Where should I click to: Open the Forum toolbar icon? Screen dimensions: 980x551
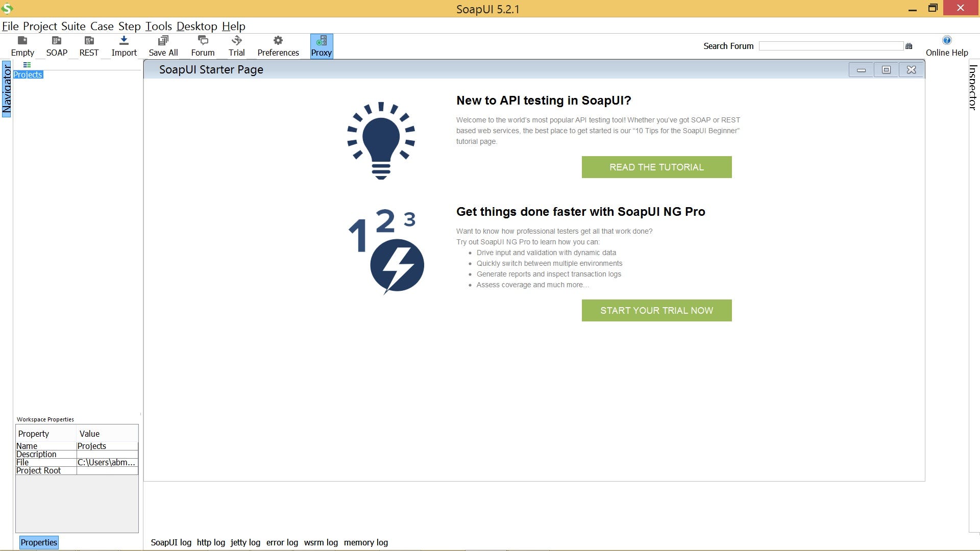pos(203,46)
